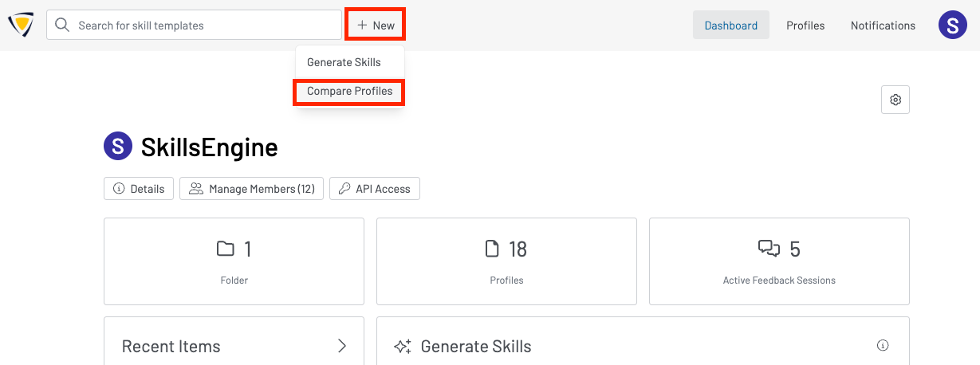Click Manage Members (12) button
The width and height of the screenshot is (980, 365).
point(251,189)
